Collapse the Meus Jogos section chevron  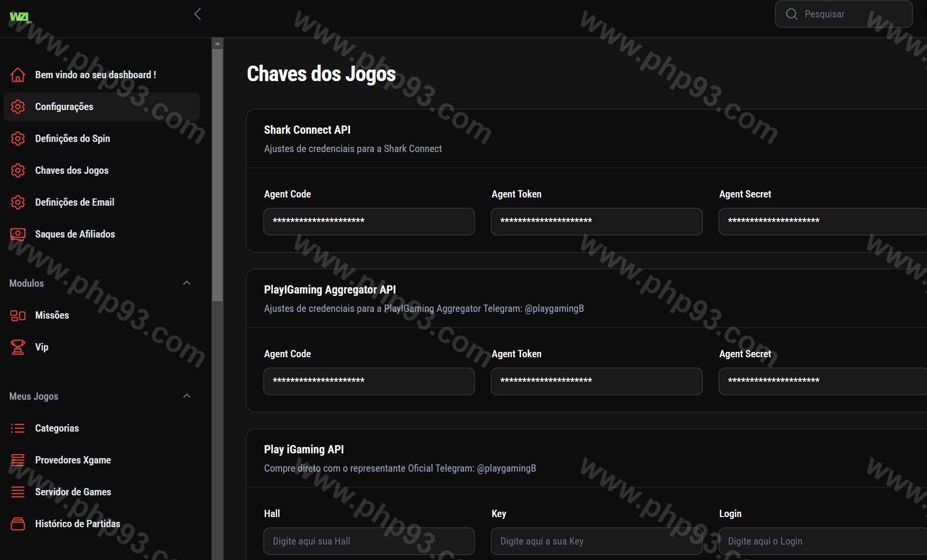pos(187,396)
